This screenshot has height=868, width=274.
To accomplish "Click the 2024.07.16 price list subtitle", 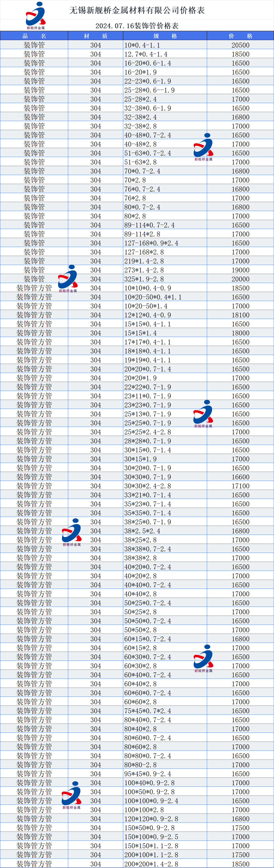I will click(x=137, y=26).
